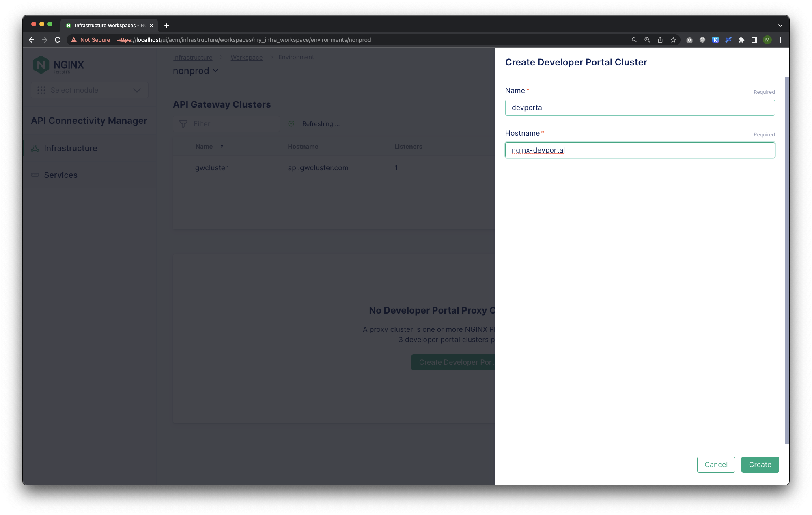This screenshot has height=515, width=812.
Task: Click the browser back arrow
Action: coord(32,40)
